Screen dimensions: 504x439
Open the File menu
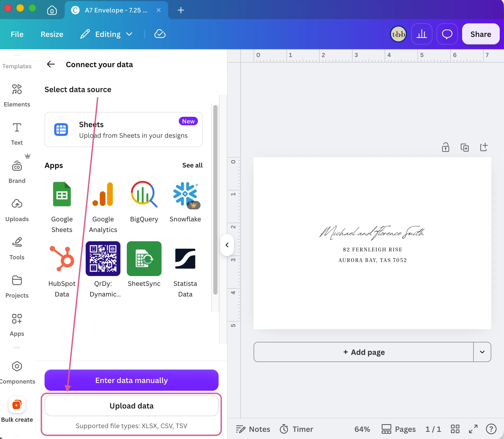pos(17,34)
